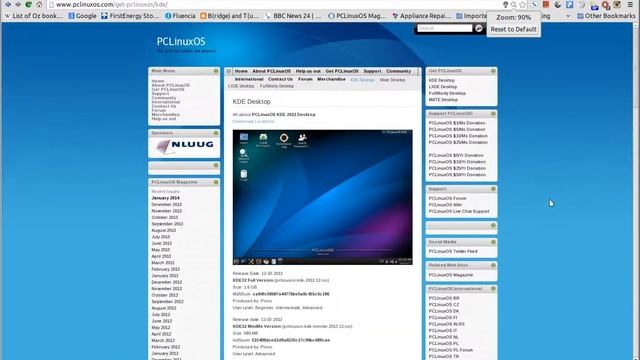
Task: Open Forum in the second navigation row
Action: (x=305, y=79)
